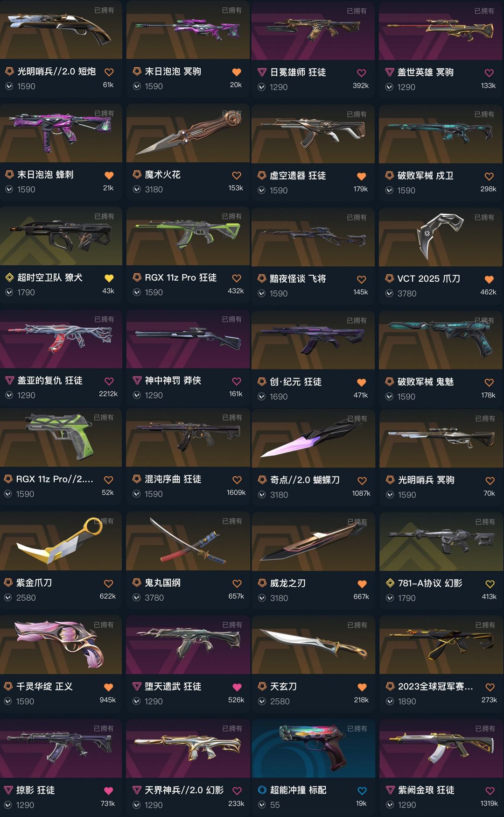Click the yellow heart on 超时空卫队 獠犬
This screenshot has width=504, height=817.
pyautogui.click(x=109, y=278)
